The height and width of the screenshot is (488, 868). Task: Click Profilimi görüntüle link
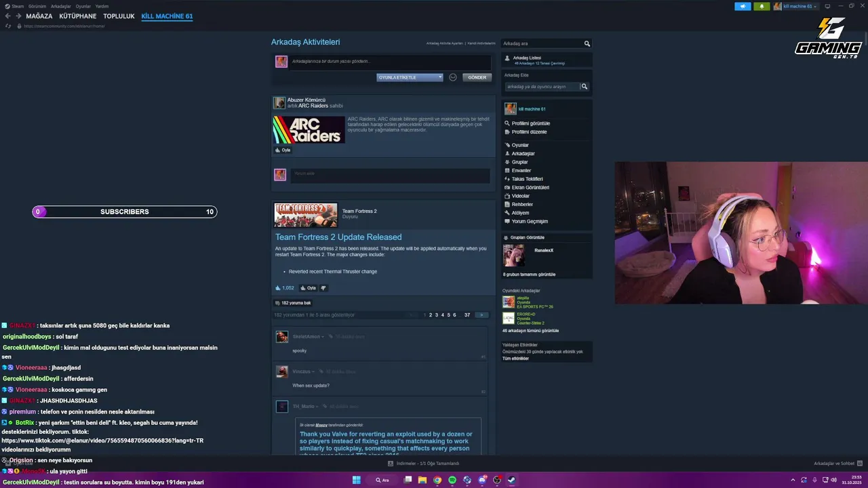[x=530, y=123]
